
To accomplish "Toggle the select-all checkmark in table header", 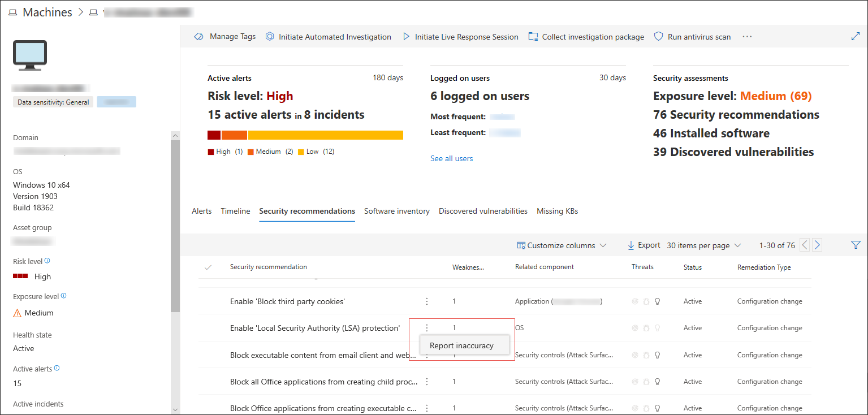I will [x=208, y=267].
